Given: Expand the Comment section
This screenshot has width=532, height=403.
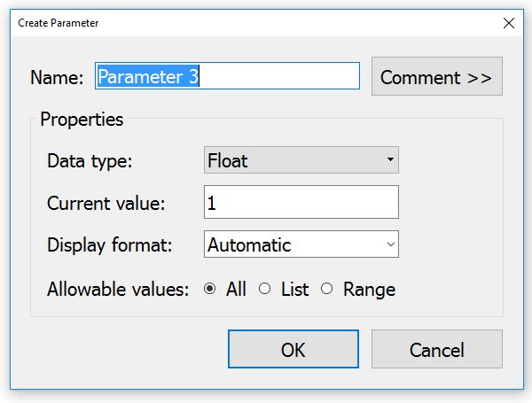Looking at the screenshot, I should [436, 77].
